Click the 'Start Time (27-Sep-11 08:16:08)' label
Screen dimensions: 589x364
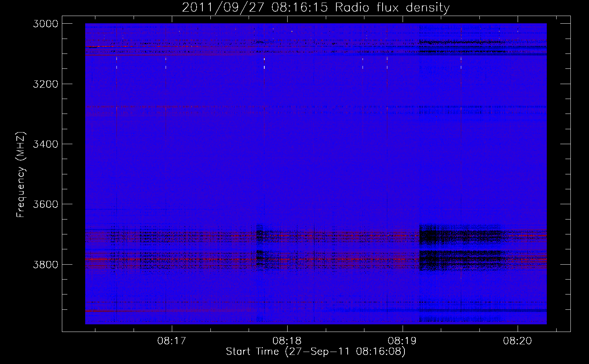(316, 352)
